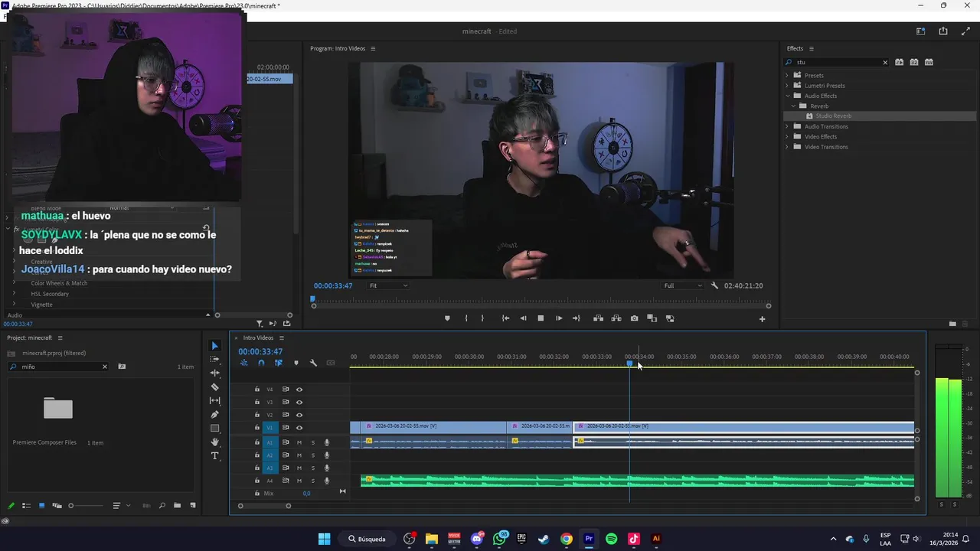Collapse the Reverb subfolder
The image size is (980, 551).
pyautogui.click(x=793, y=106)
